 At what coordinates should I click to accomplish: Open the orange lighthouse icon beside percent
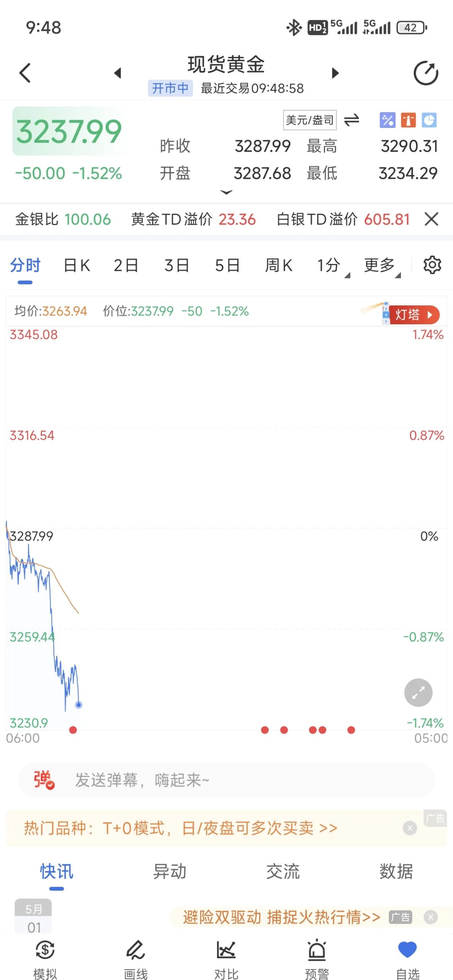pos(408,120)
